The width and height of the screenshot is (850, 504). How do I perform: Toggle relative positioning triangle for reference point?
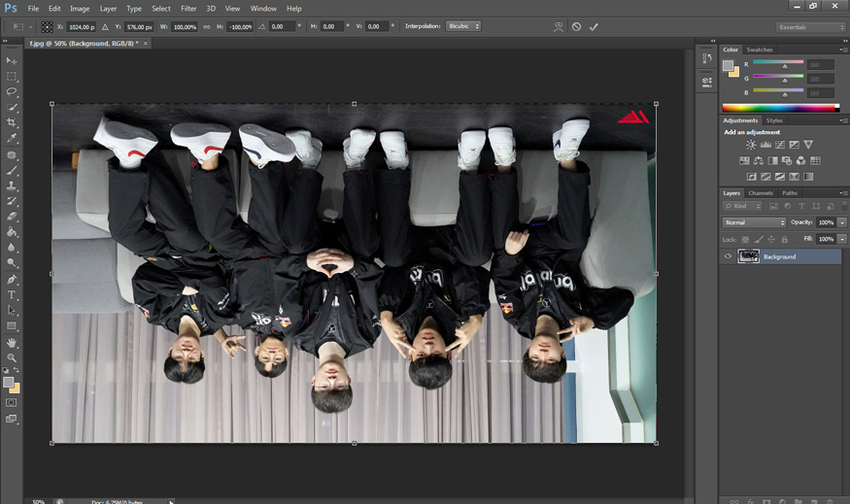105,27
